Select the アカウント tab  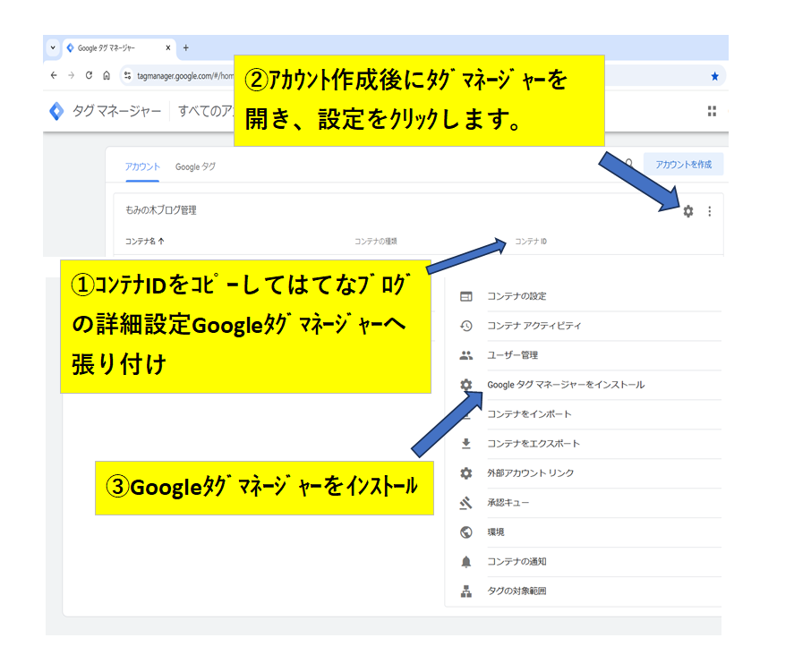point(142,167)
